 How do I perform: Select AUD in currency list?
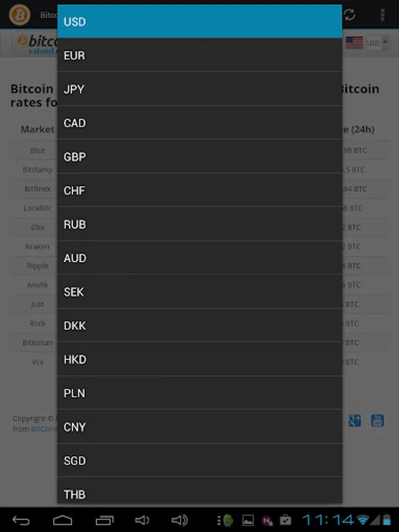coord(199,258)
